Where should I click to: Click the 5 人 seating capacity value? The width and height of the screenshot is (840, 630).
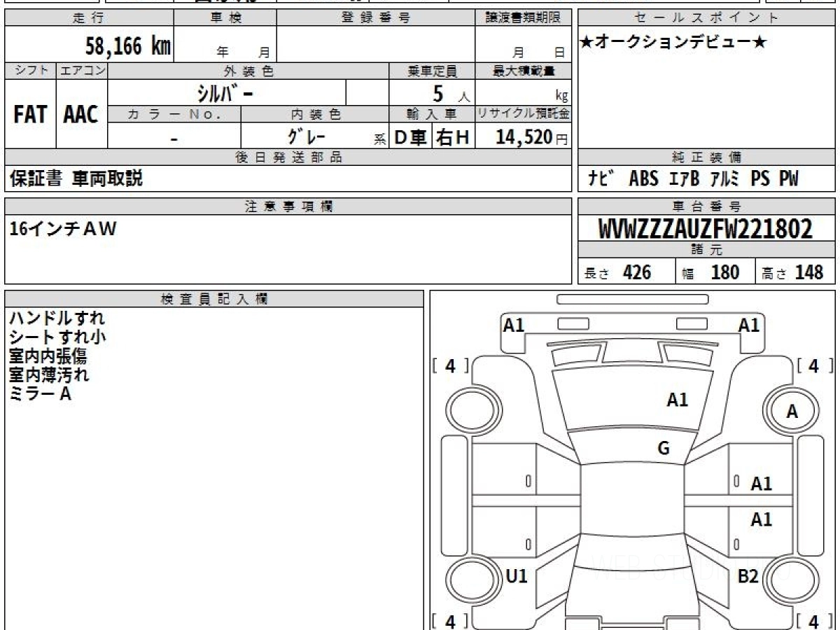click(450, 93)
